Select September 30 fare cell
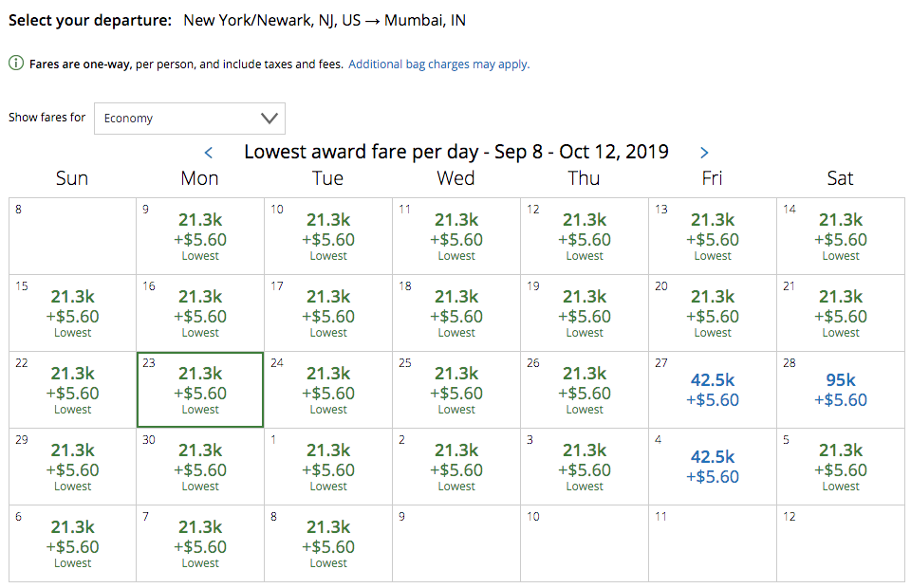Viewport: 911px width, 588px height. coord(200,467)
